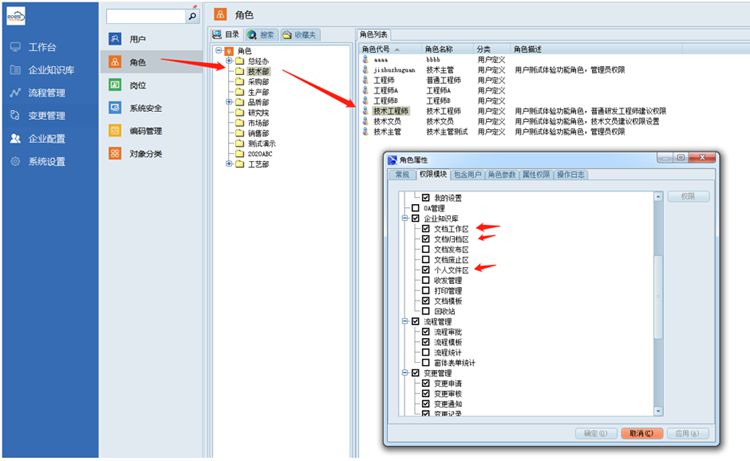Uncheck the 文档工作区 permission checkbox
Screen dimensions: 750x461
coord(426,229)
